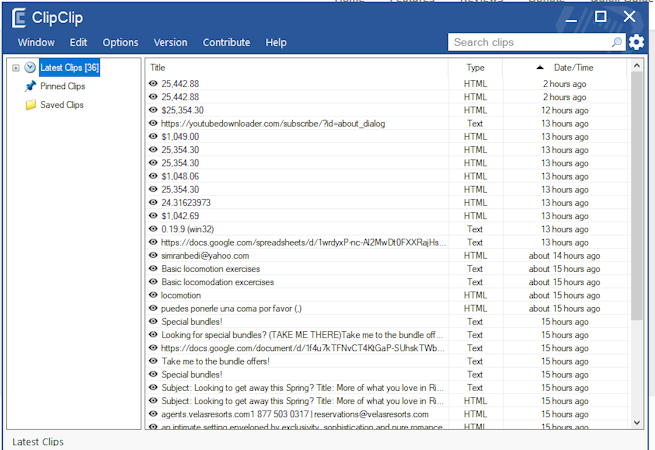Image resolution: width=655 pixels, height=450 pixels.
Task: Select the simranbedi@yahoo.com clip
Action: (x=205, y=256)
